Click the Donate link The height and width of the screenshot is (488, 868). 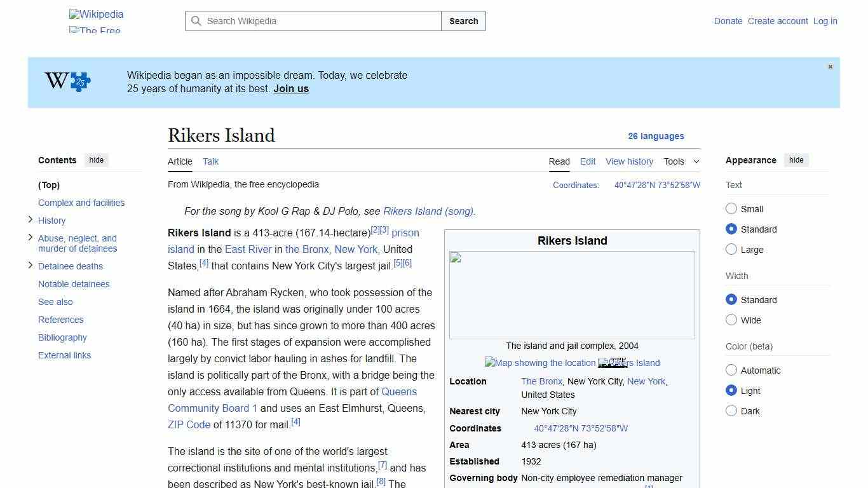click(x=728, y=21)
